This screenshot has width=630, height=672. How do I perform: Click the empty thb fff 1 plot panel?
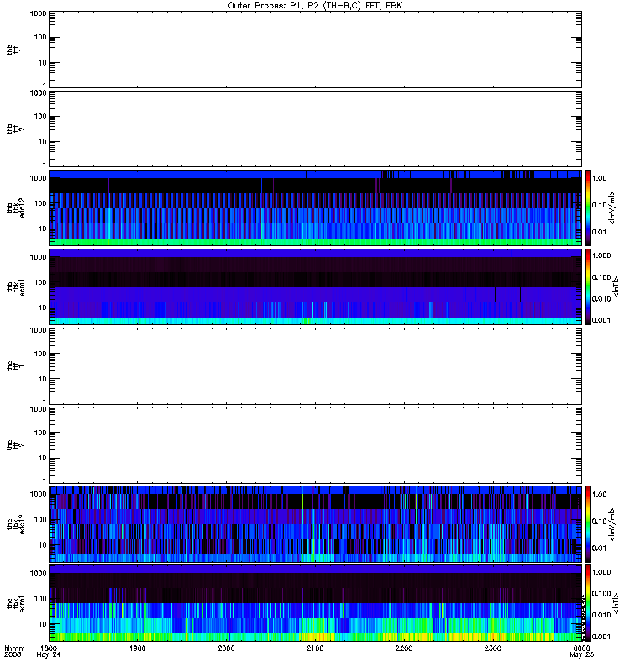tap(315, 50)
